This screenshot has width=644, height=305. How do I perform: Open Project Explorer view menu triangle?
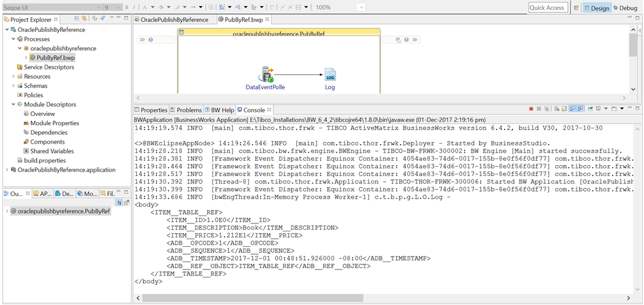[112, 18]
